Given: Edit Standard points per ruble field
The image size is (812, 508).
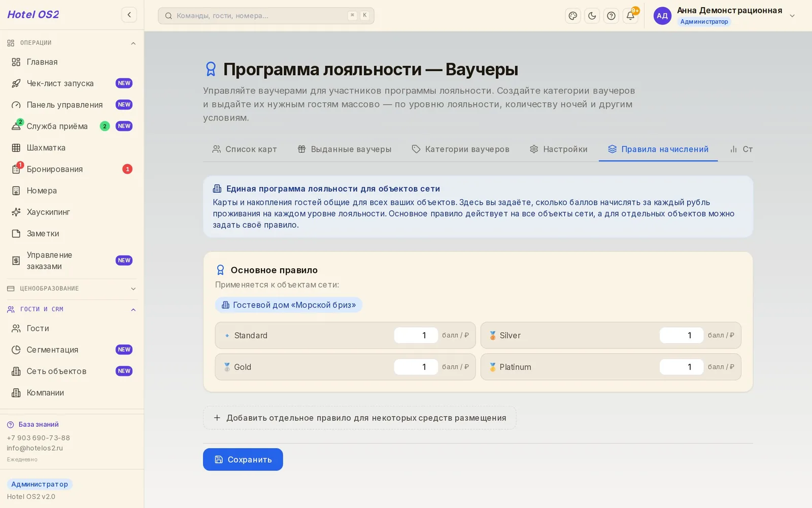Looking at the screenshot, I should [x=416, y=335].
